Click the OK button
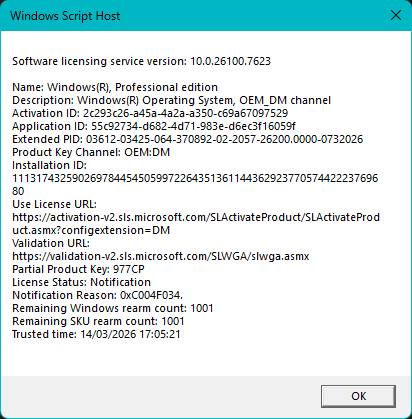 click(x=358, y=396)
